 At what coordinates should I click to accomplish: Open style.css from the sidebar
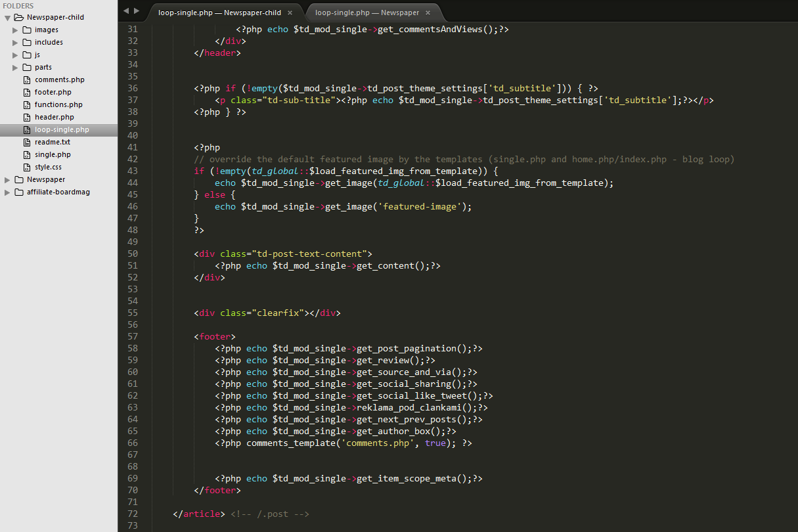click(48, 167)
